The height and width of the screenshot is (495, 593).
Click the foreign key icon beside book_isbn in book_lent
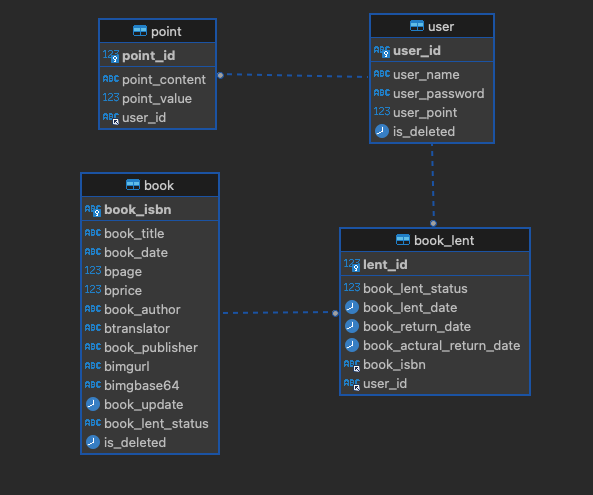coord(352,365)
